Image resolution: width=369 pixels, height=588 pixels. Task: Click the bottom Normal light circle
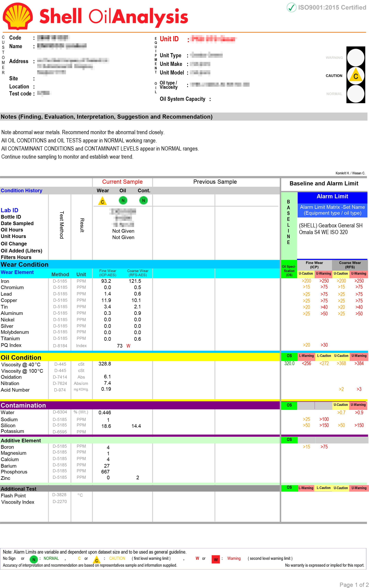pyautogui.click(x=356, y=94)
